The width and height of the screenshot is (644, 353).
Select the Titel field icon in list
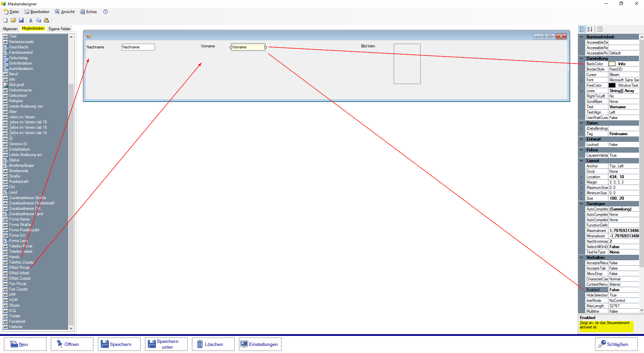pyautogui.click(x=5, y=36)
